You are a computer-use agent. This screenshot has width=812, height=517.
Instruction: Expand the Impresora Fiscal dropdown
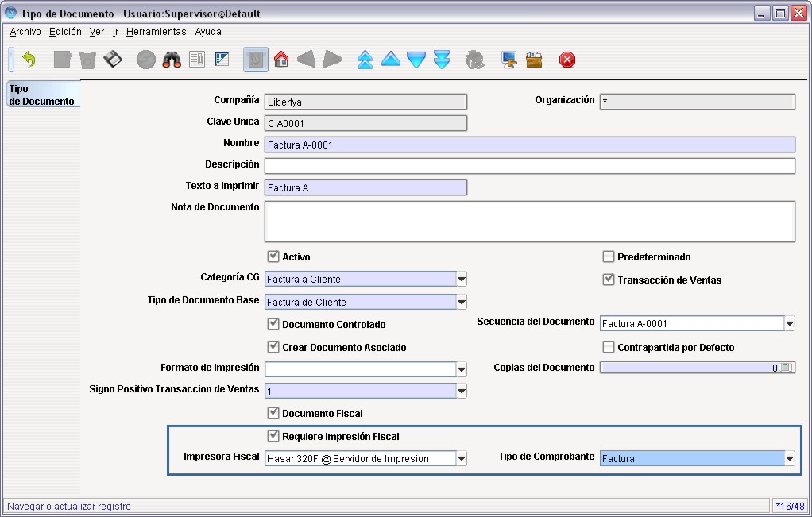pyautogui.click(x=462, y=458)
